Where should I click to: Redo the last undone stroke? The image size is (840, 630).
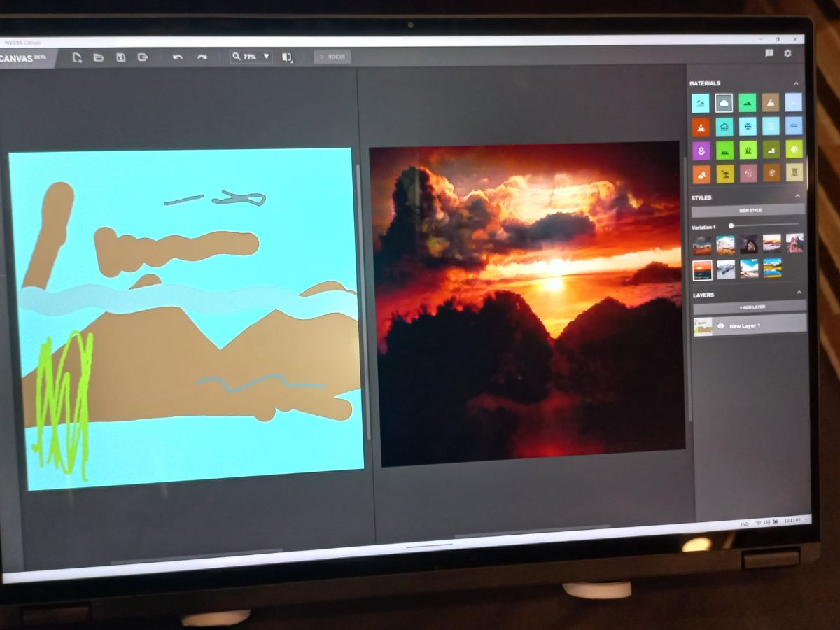click(x=202, y=57)
